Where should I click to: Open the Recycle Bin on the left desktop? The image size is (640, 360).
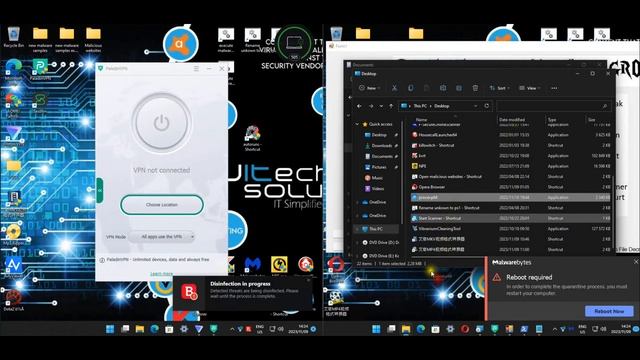coord(13,37)
